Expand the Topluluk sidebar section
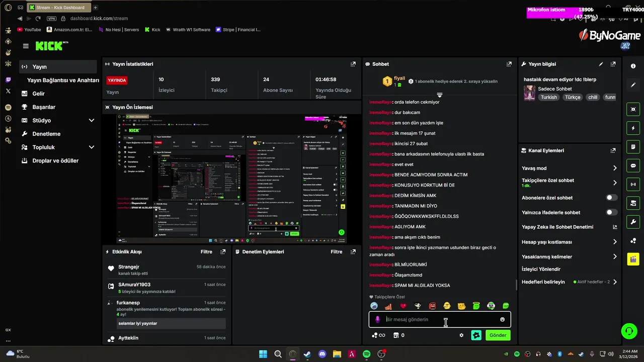 coord(92,147)
